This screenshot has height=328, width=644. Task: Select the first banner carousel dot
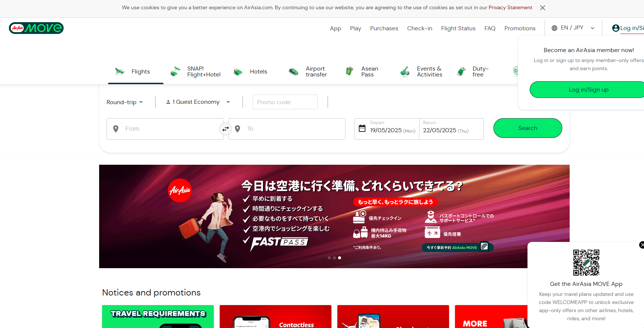[329, 258]
